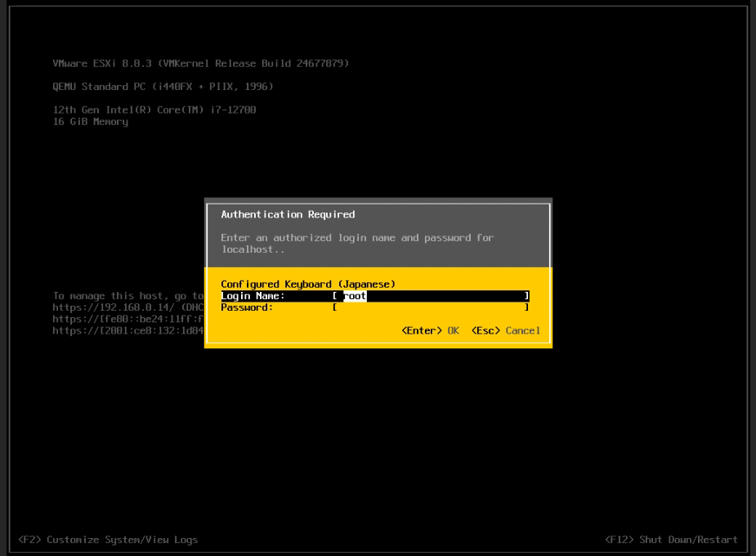Click F2 Customize System/View Logs

108,540
